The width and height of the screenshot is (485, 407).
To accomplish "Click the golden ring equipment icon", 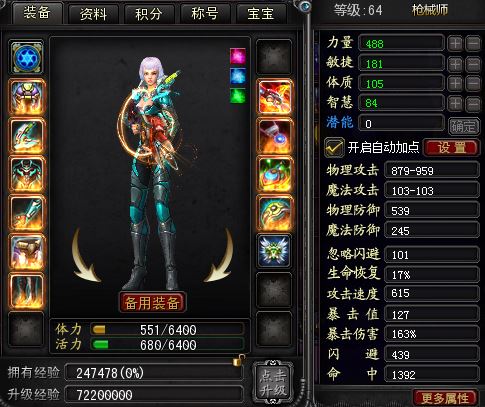I will [x=274, y=213].
